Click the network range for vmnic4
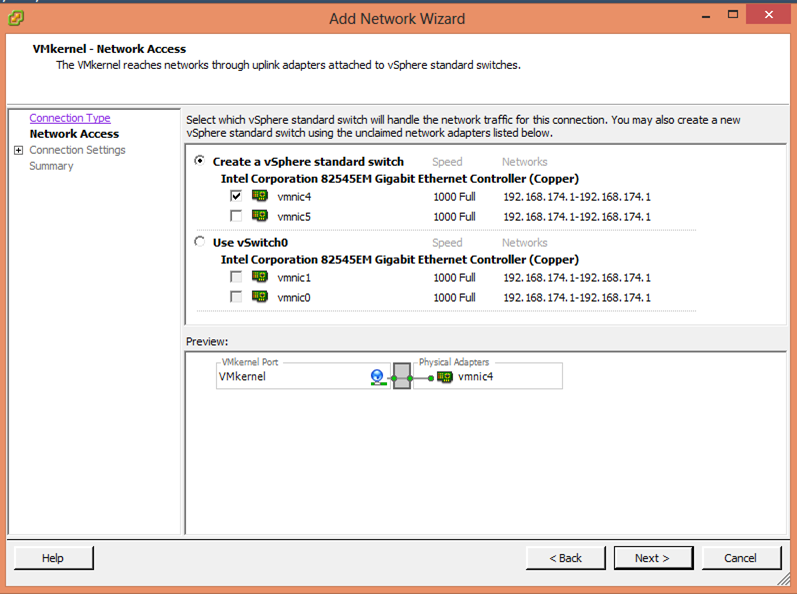Viewport: 797px width, 594px height. pyautogui.click(x=577, y=197)
